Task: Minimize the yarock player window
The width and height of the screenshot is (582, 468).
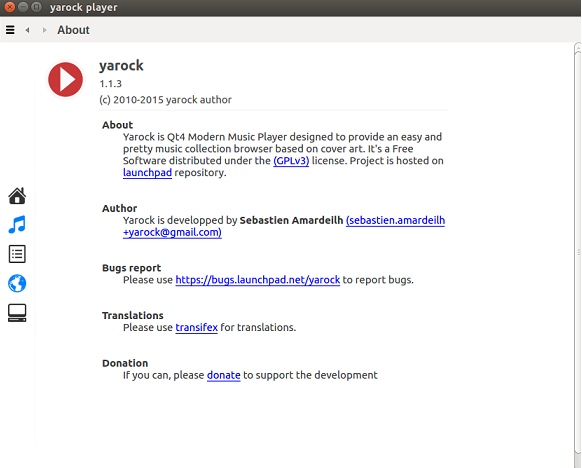Action: coord(23,7)
